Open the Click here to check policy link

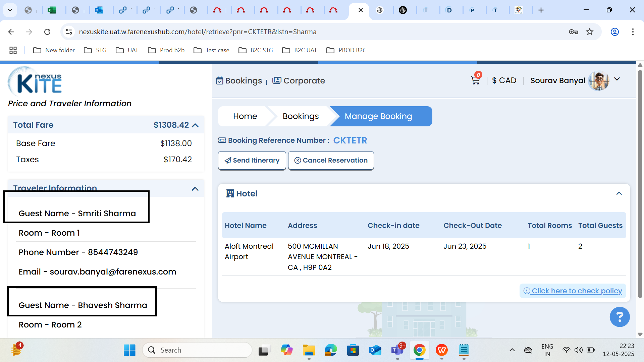pos(573,291)
